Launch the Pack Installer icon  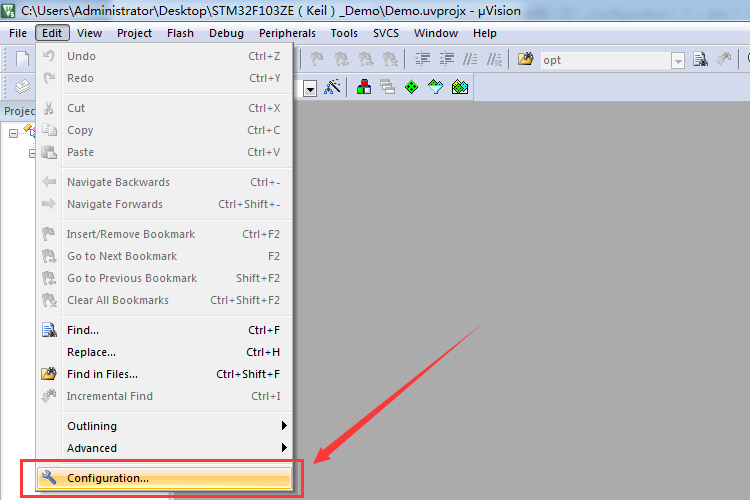coord(460,87)
